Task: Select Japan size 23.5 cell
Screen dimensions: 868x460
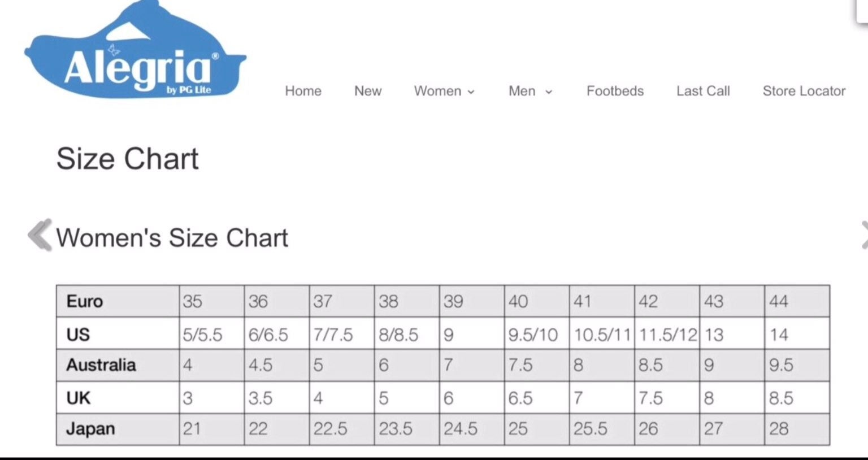Action: pyautogui.click(x=407, y=429)
